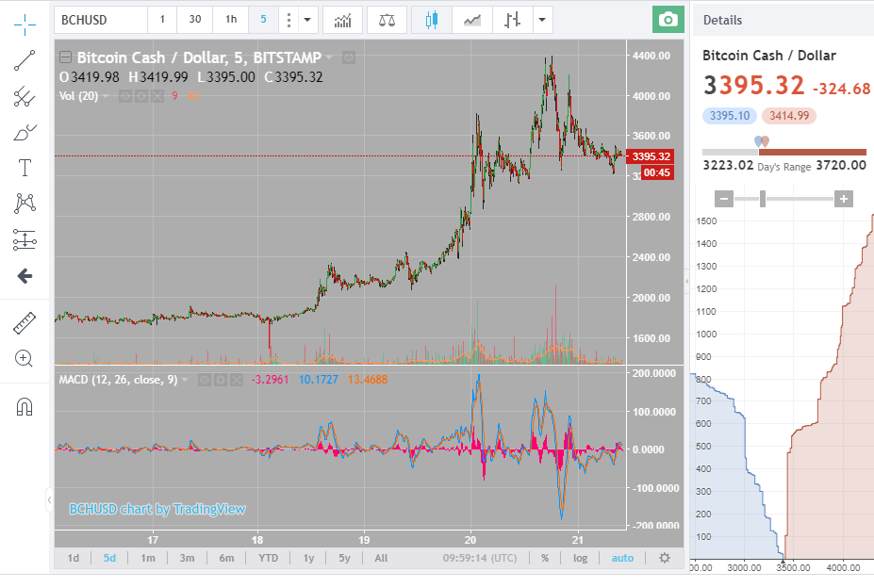Open chart settings with the gear button
The height and width of the screenshot is (588, 874).
(664, 558)
